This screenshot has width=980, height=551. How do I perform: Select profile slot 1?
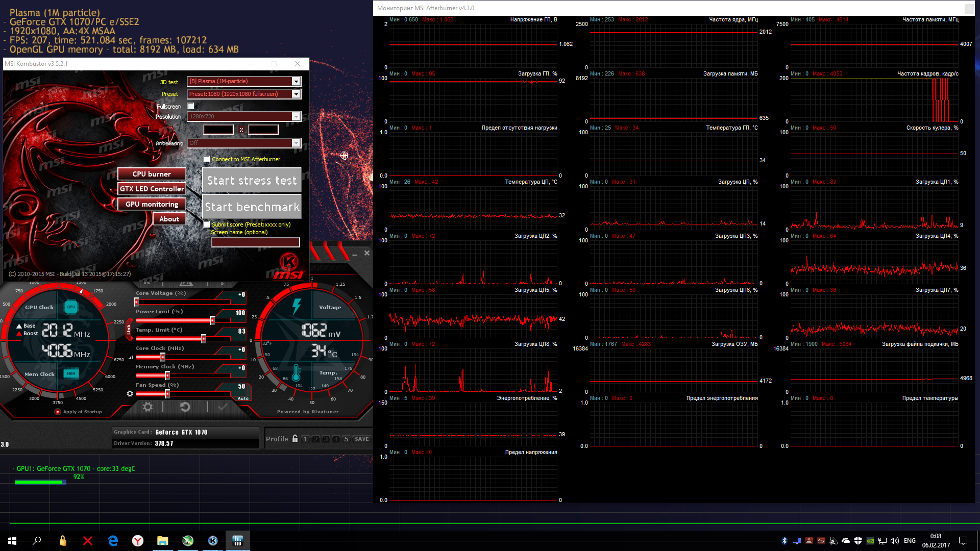(x=305, y=439)
